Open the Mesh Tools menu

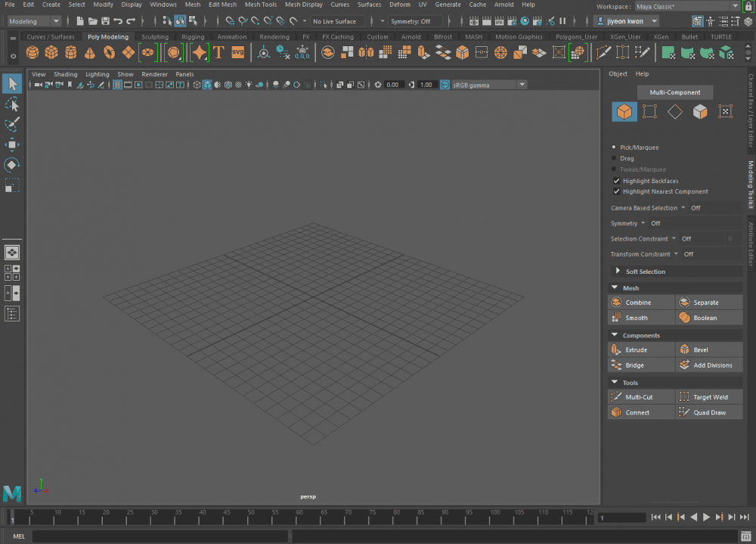pyautogui.click(x=261, y=5)
